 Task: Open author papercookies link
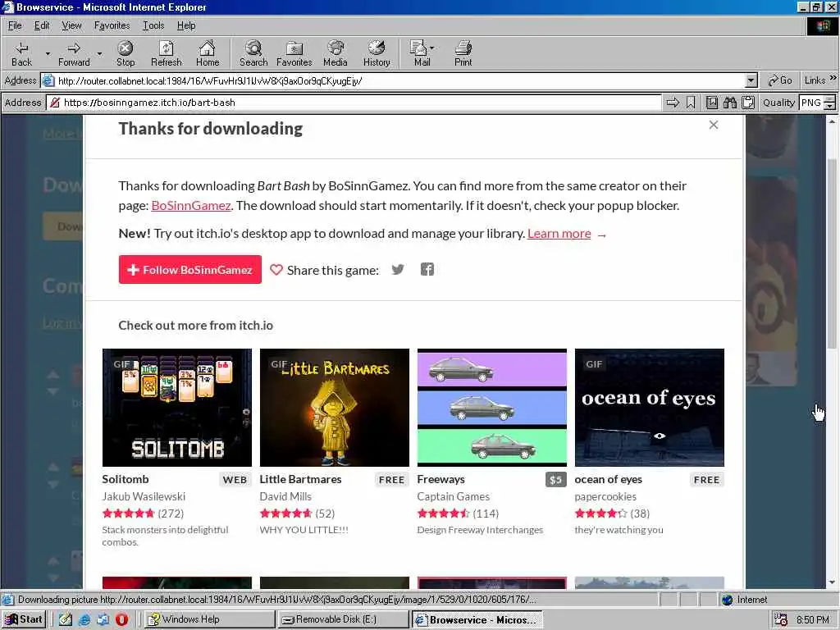(x=605, y=496)
